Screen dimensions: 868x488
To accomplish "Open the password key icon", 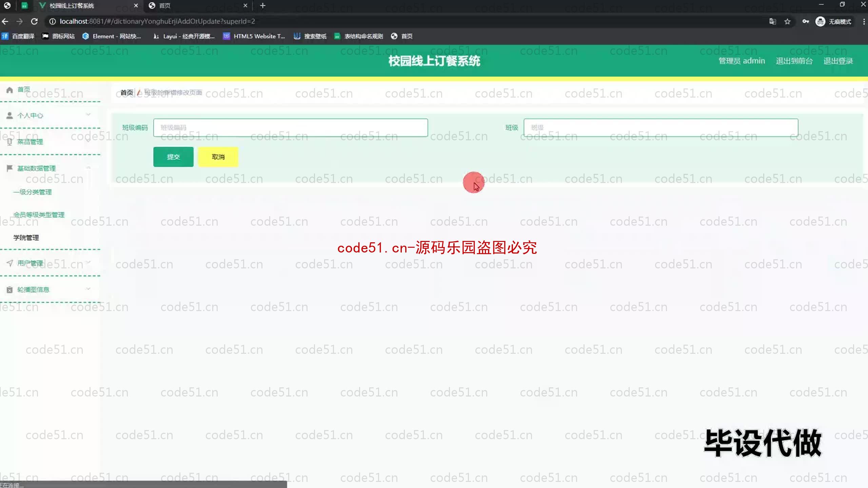I will [x=806, y=21].
